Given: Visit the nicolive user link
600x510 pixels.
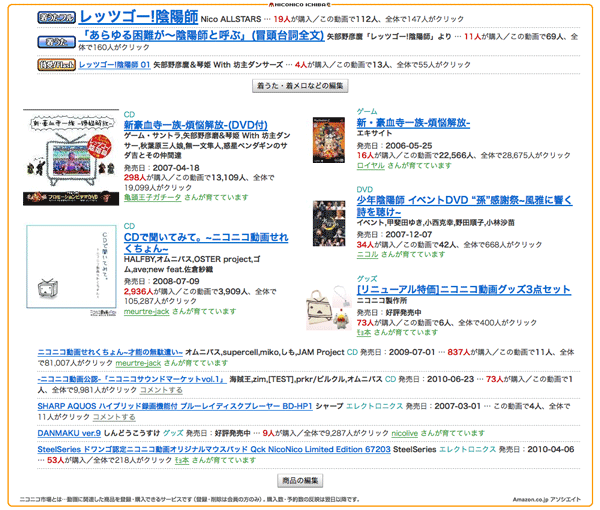Looking at the screenshot, I should [x=404, y=433].
